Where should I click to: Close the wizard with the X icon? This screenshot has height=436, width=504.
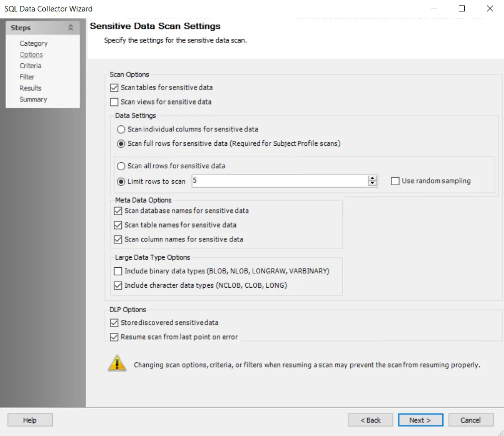coord(490,8)
